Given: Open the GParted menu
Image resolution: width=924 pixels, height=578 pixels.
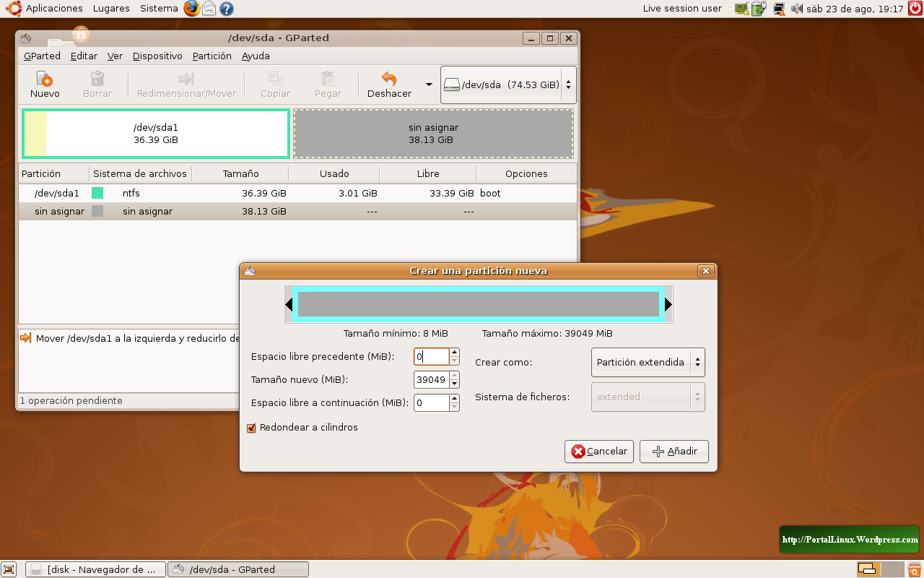Looking at the screenshot, I should [42, 56].
